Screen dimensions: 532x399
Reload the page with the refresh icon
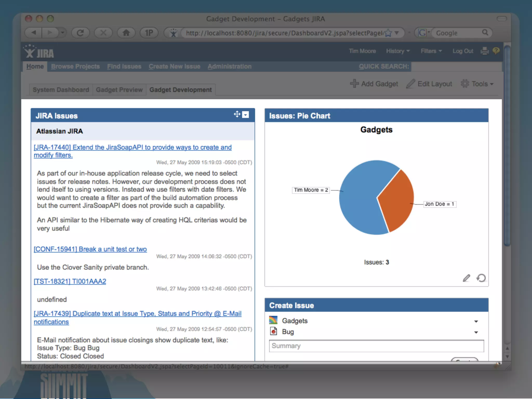click(80, 33)
